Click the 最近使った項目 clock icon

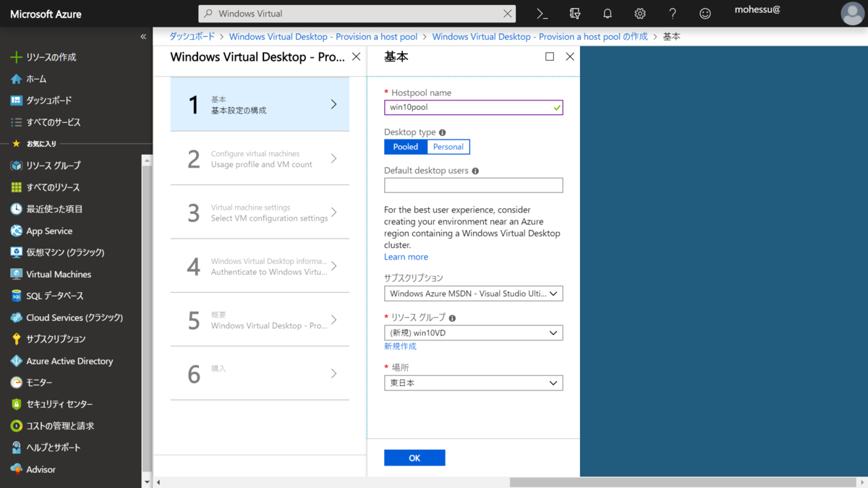pos(16,209)
